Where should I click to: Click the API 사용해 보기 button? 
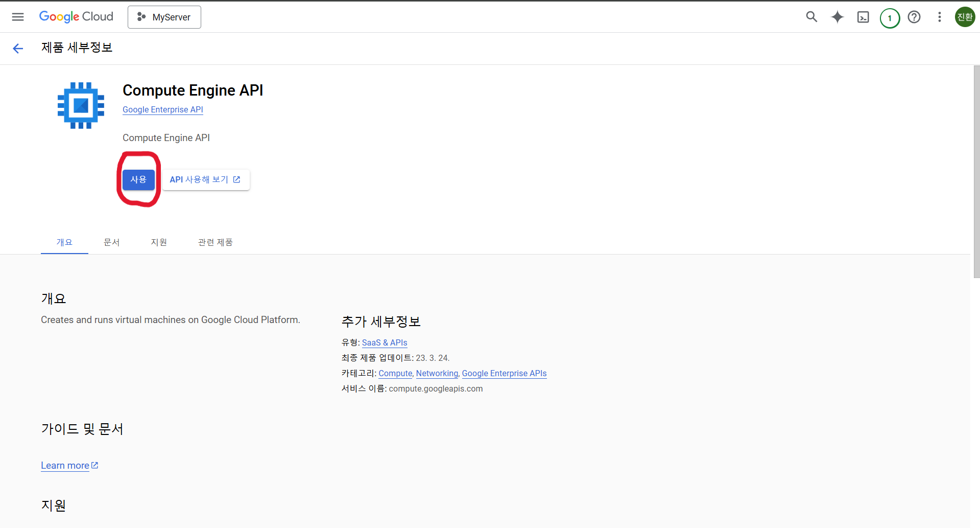pos(205,179)
